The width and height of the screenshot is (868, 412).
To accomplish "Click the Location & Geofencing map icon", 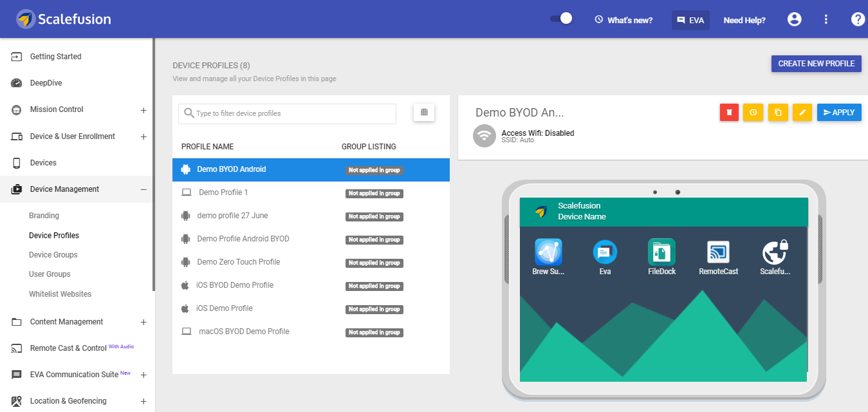I will pyautogui.click(x=17, y=401).
